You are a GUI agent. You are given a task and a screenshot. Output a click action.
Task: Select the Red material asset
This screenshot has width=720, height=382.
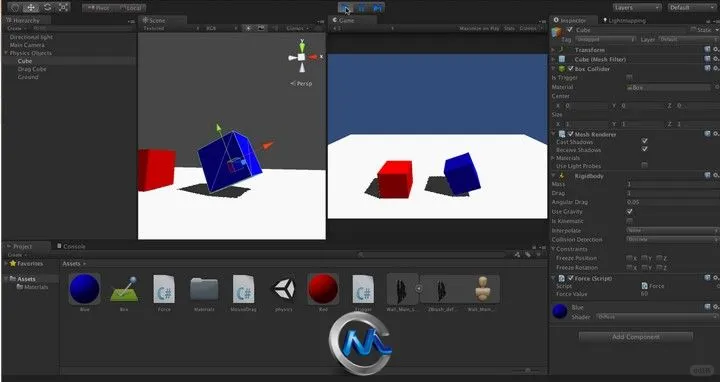click(323, 289)
